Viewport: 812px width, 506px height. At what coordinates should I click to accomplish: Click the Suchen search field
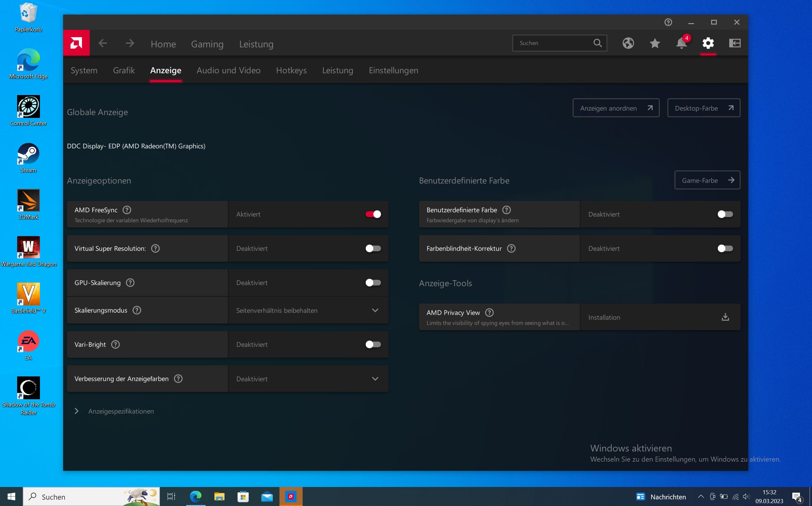[554, 43]
